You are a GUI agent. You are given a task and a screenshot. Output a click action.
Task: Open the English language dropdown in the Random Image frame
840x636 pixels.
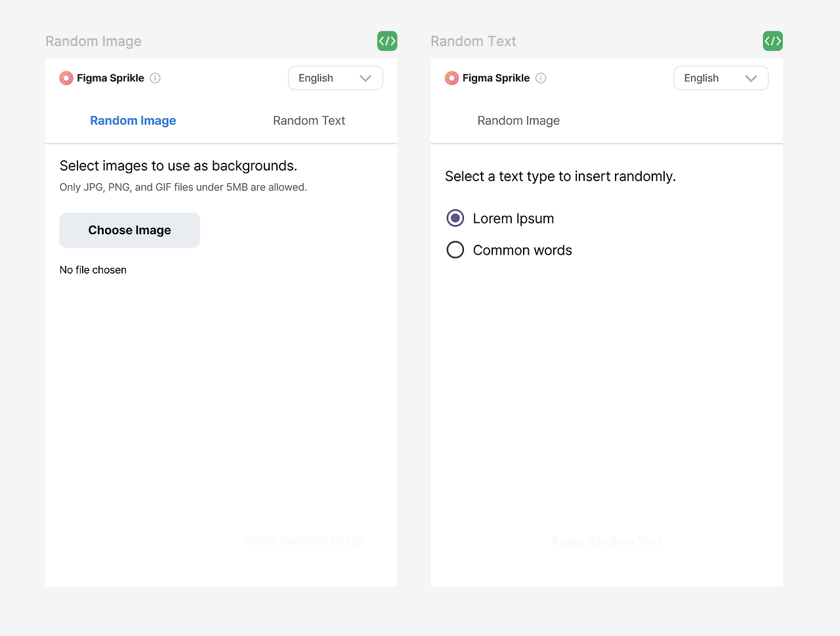[x=335, y=78]
